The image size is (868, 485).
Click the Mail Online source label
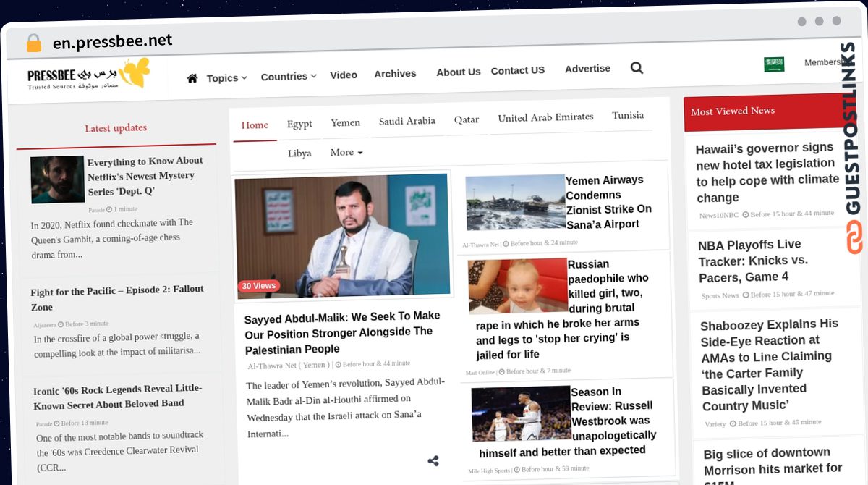pos(480,372)
